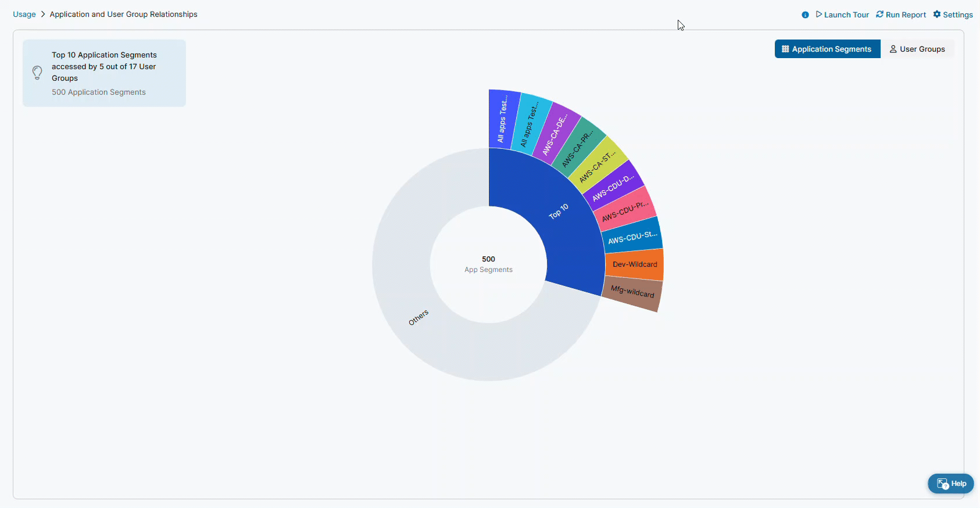Switch to the Application Segments view
This screenshot has height=508, width=980.
coord(827,49)
